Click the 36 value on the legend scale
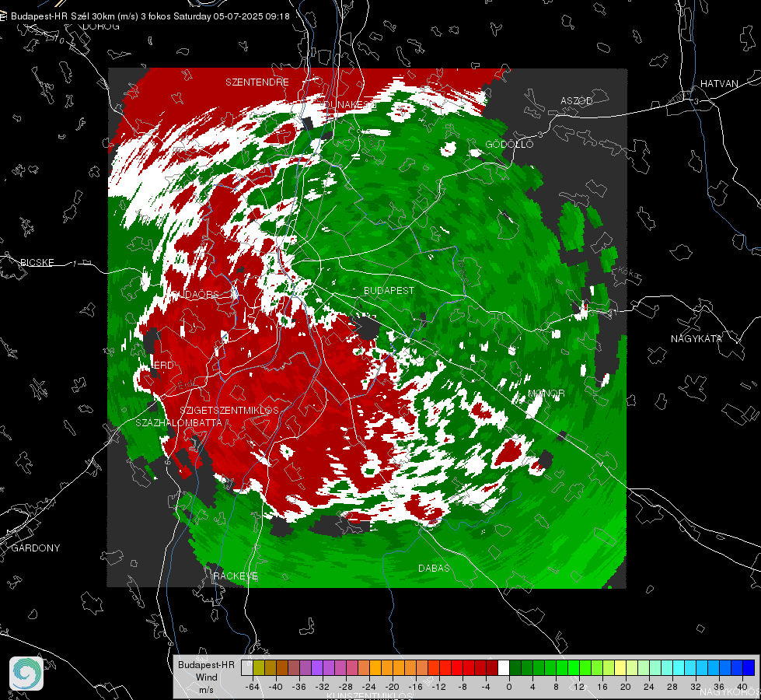 tap(719, 687)
